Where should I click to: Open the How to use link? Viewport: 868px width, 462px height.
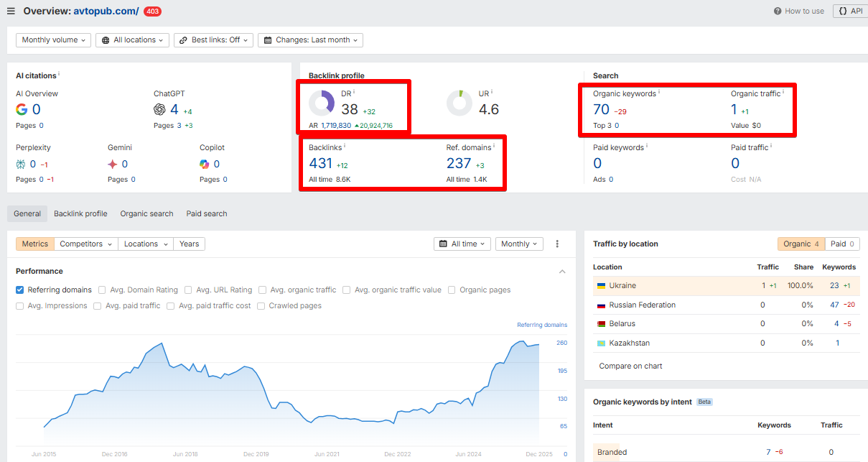point(799,11)
